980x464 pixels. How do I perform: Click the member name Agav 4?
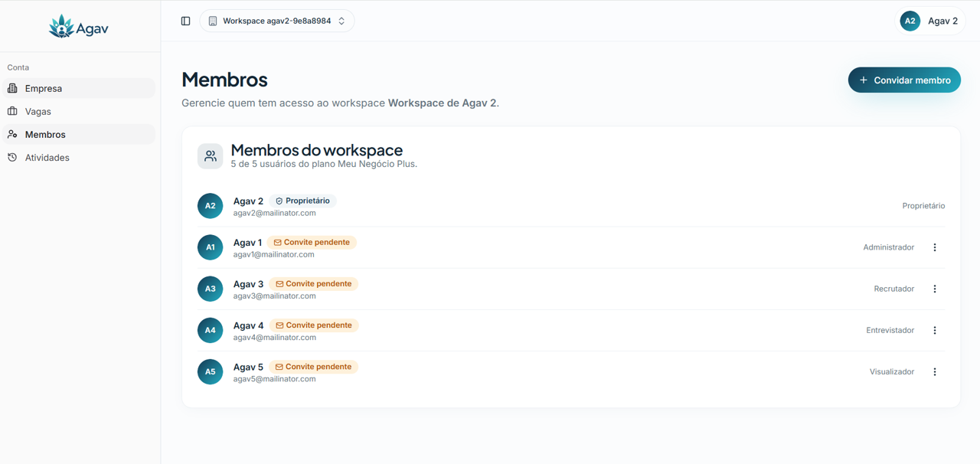pos(248,325)
